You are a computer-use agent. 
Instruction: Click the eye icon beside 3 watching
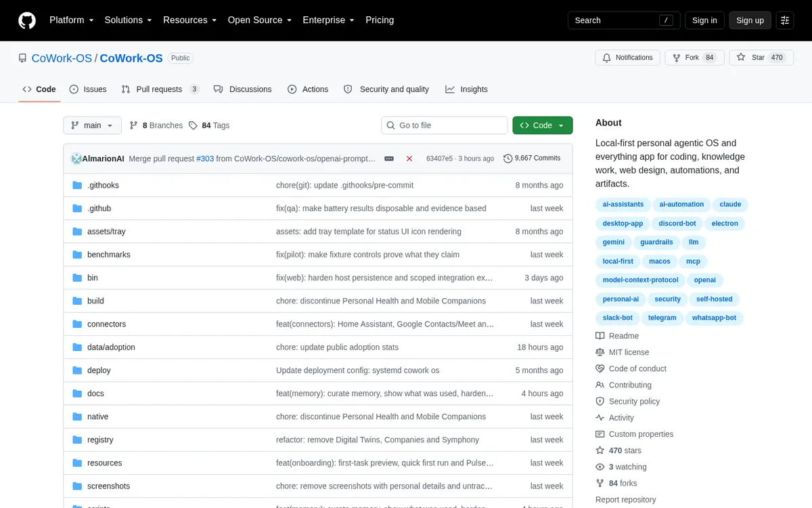pyautogui.click(x=600, y=467)
